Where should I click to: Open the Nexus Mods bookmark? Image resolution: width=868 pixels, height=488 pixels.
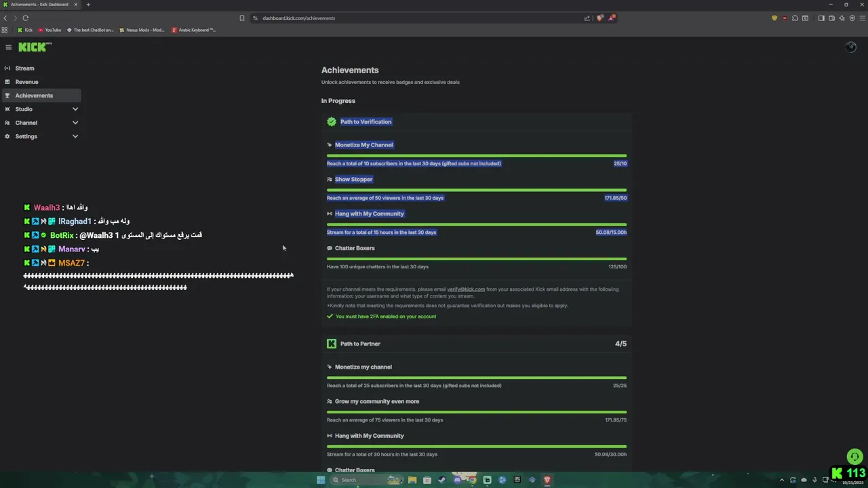[142, 30]
